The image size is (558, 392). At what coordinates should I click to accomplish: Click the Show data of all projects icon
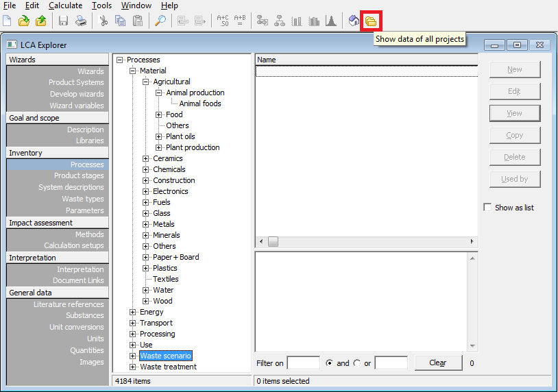pos(371,21)
